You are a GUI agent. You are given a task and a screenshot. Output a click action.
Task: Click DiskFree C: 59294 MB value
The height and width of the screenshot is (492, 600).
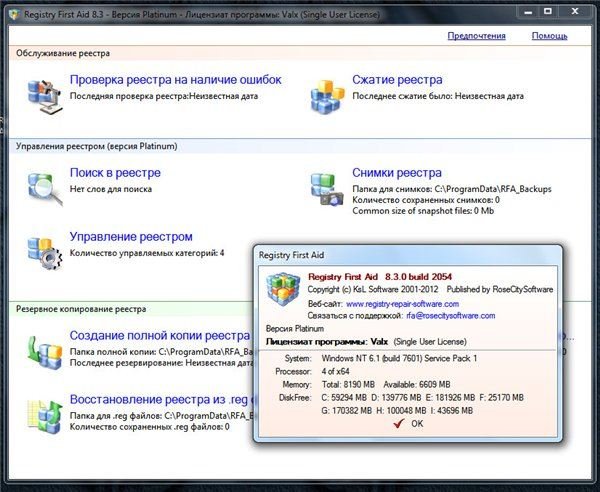344,398
